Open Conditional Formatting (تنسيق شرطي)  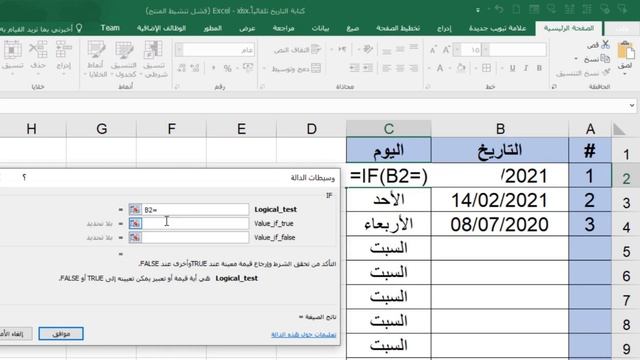click(154, 59)
